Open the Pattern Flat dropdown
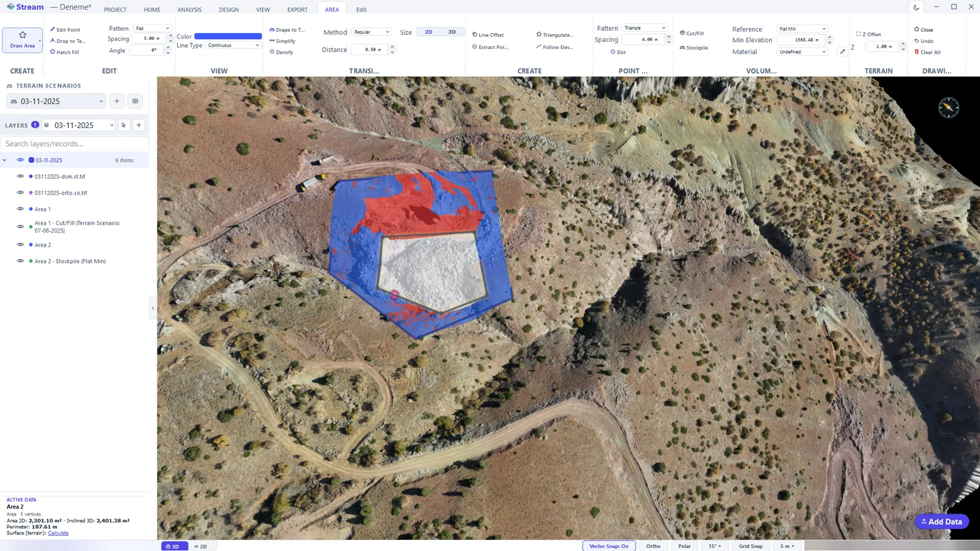Image resolution: width=980 pixels, height=551 pixels. 153,29
